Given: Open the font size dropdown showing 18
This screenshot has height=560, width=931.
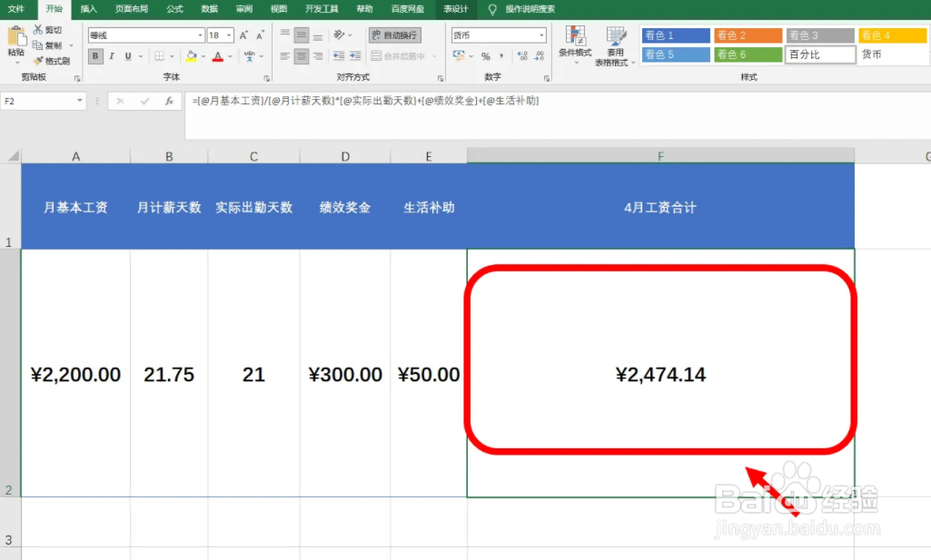Looking at the screenshot, I should [229, 35].
